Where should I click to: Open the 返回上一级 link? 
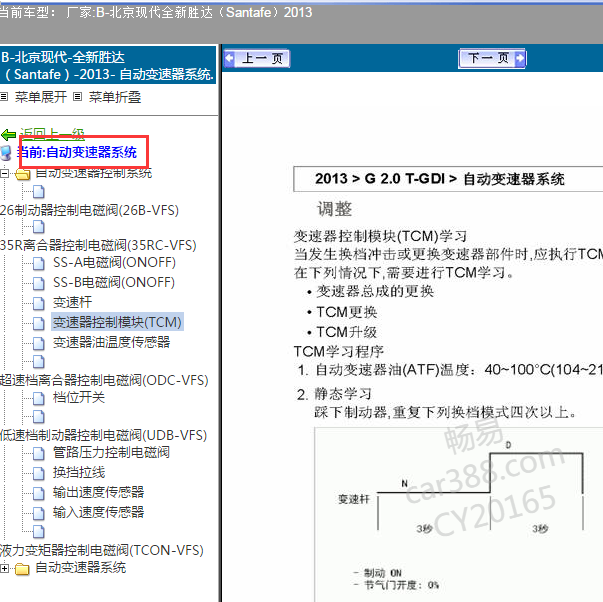coord(52,132)
